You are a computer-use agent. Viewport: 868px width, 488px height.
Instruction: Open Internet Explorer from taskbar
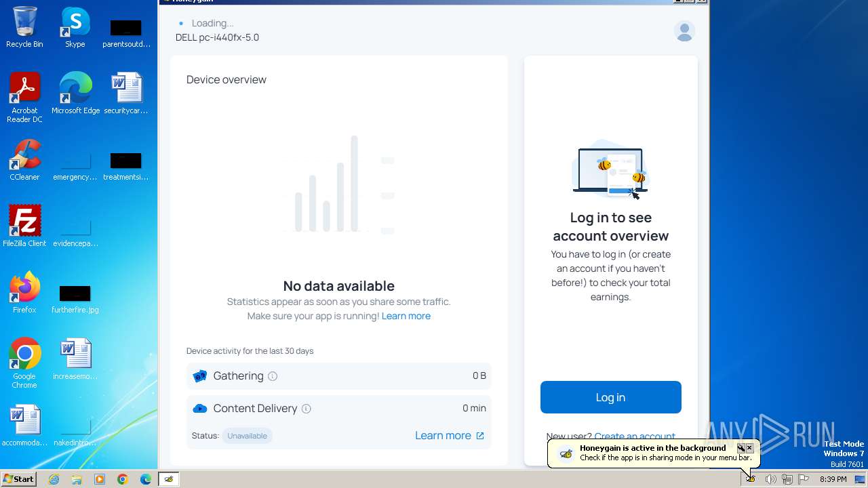click(x=54, y=479)
